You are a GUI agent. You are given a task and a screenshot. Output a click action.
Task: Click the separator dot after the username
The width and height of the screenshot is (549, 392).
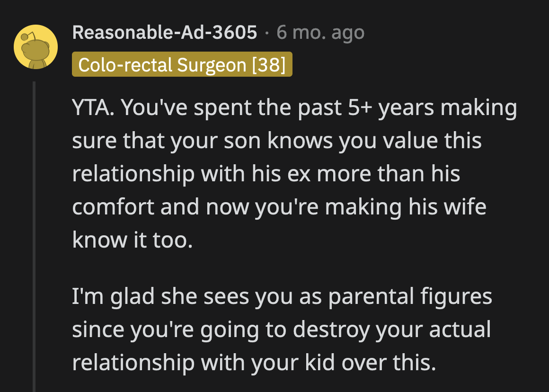click(x=267, y=32)
